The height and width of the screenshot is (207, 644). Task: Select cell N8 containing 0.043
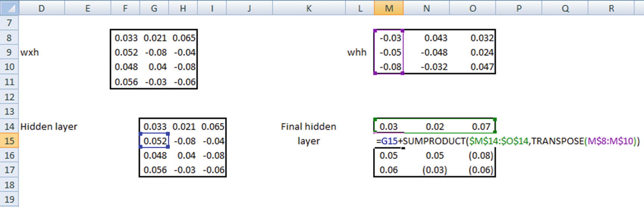pos(426,38)
